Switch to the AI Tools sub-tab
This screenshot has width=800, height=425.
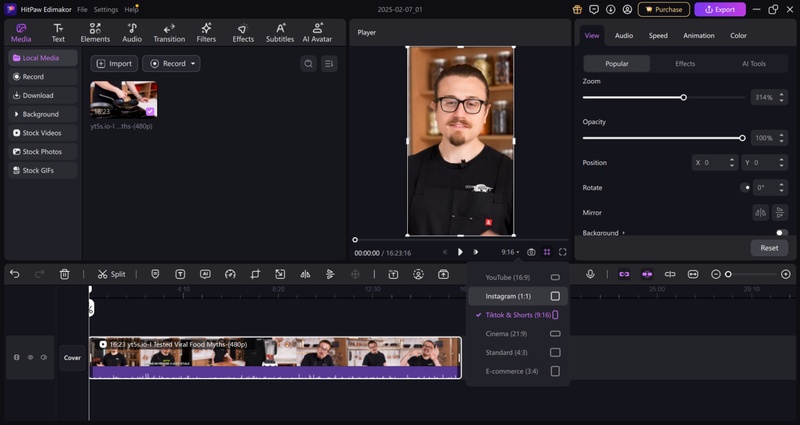point(754,64)
